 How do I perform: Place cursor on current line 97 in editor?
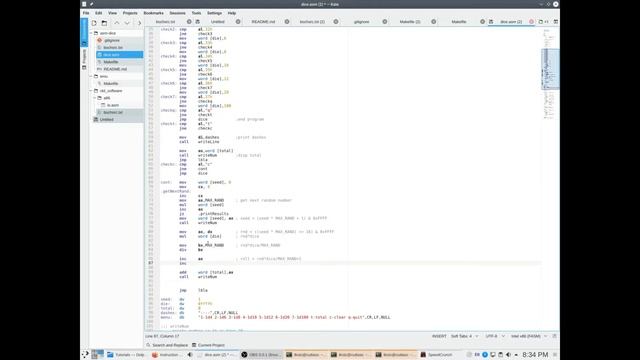click(x=350, y=263)
